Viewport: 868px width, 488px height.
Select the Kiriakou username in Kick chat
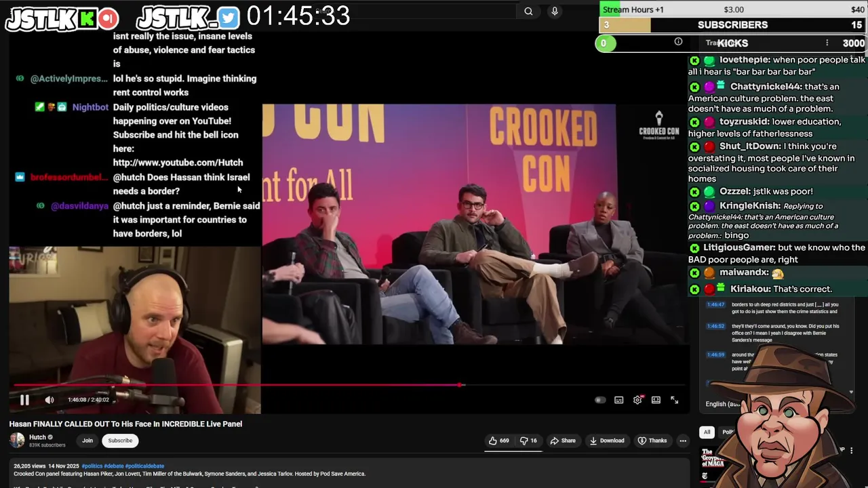(750, 289)
